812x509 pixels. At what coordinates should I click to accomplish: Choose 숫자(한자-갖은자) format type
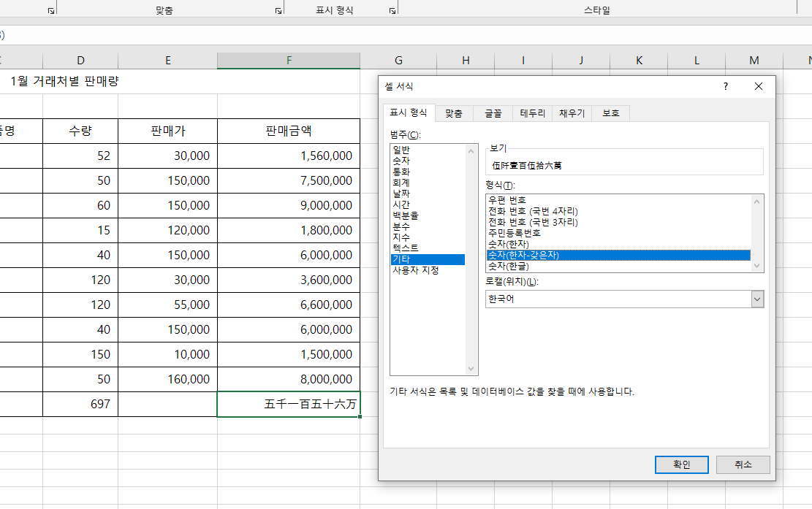pyautogui.click(x=618, y=255)
